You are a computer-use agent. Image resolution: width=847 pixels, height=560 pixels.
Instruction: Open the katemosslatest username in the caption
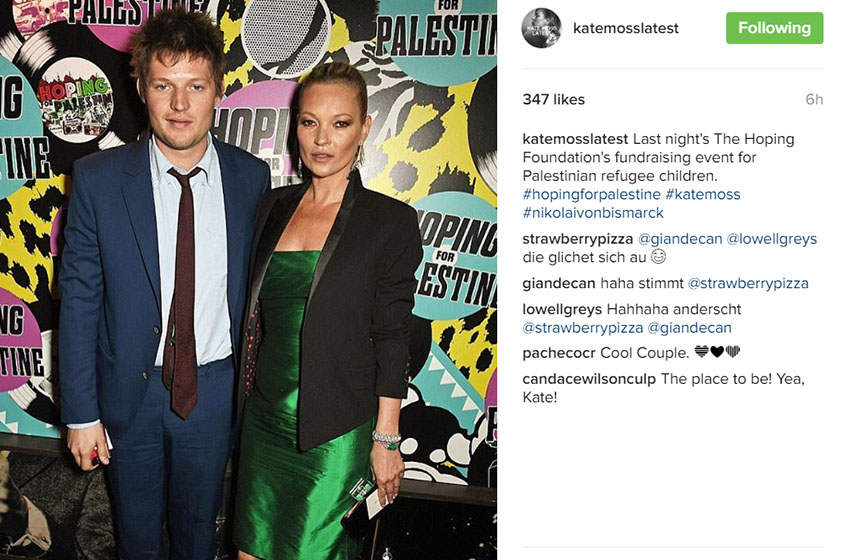point(575,139)
